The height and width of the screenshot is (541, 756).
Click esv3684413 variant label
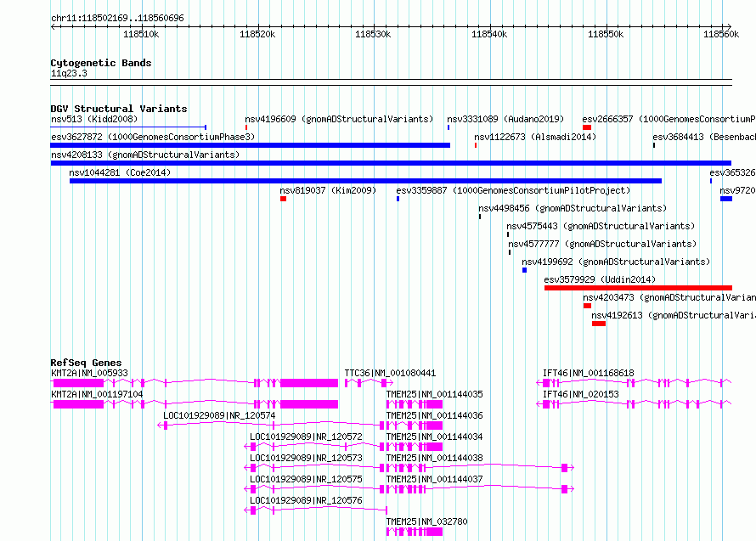[704, 137]
